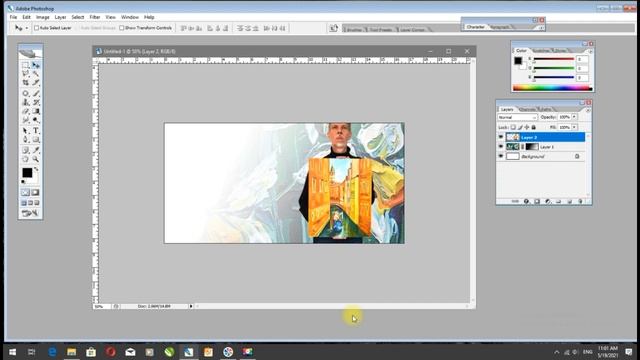The width and height of the screenshot is (640, 360).
Task: Click the color spectrum ramp
Action: coord(552,88)
